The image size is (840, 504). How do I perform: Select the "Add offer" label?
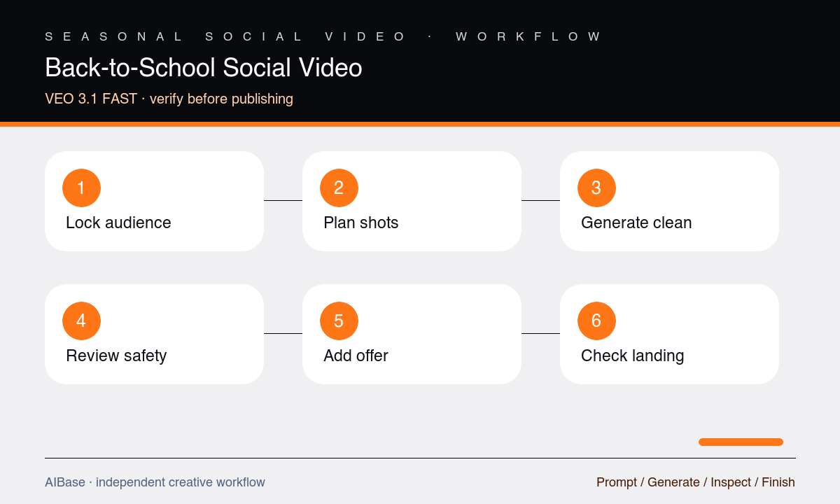356,356
